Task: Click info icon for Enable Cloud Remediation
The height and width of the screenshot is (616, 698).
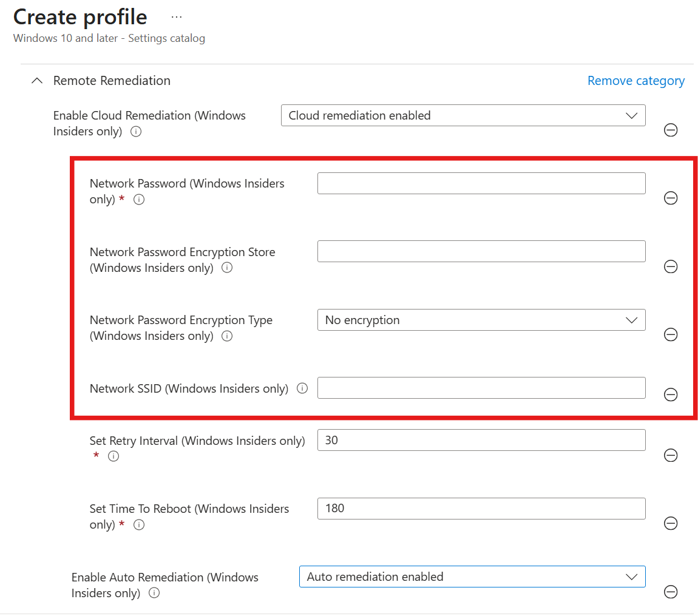Action: 136,131
